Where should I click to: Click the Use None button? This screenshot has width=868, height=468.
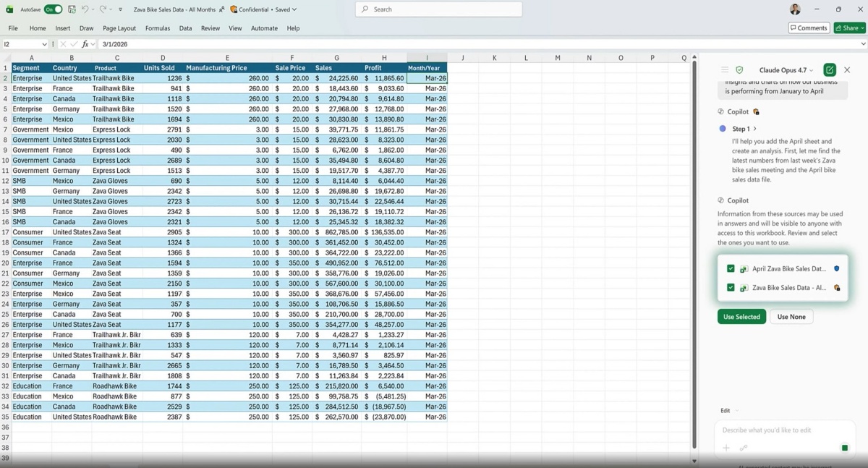point(791,317)
